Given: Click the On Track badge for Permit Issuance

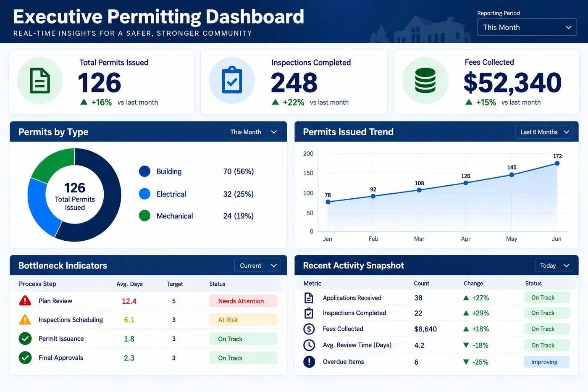Looking at the screenshot, I should coord(243,339).
